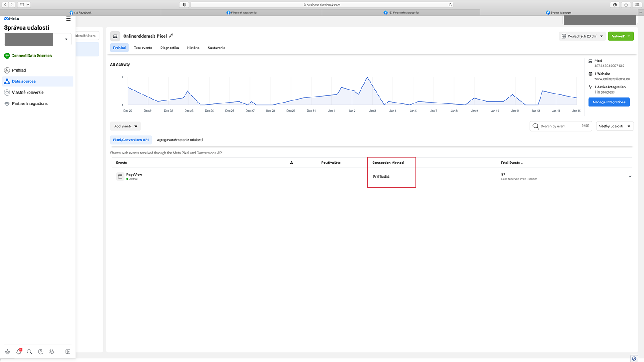This screenshot has width=644, height=362.
Task: Click the Pixel ID 487845240007135
Action: pos(609,66)
